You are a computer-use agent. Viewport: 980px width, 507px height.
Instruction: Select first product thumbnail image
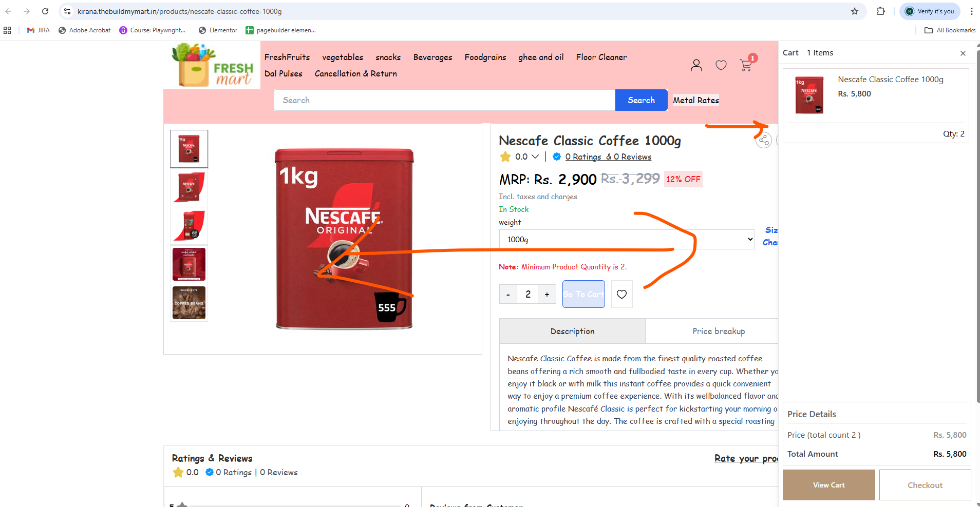coord(189,149)
